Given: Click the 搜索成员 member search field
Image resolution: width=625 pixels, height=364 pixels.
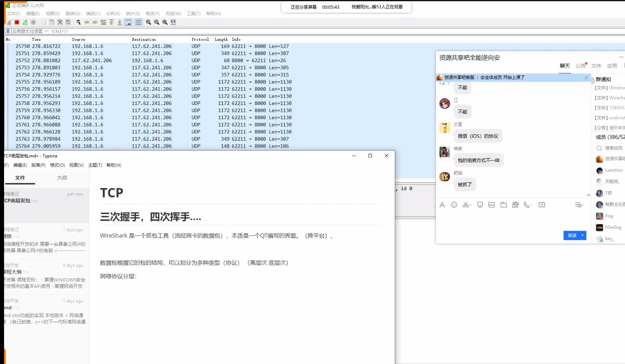Looking at the screenshot, I should tap(610, 148).
